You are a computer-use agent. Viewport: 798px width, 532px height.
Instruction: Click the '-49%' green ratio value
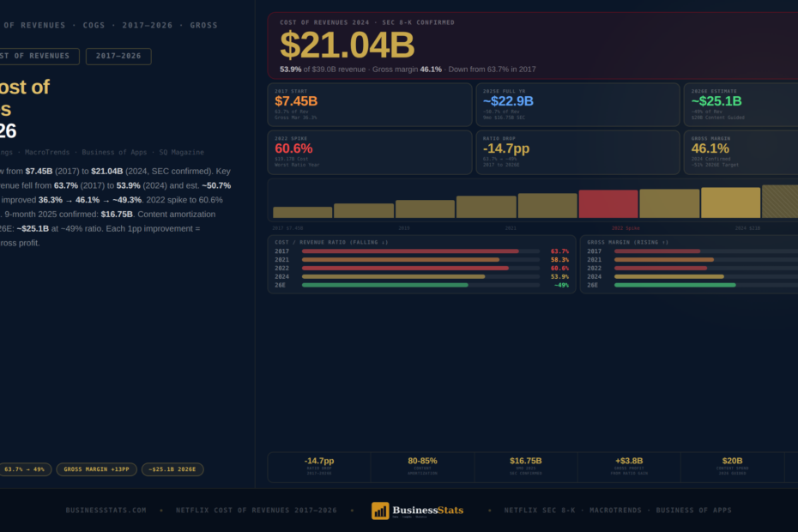point(561,285)
